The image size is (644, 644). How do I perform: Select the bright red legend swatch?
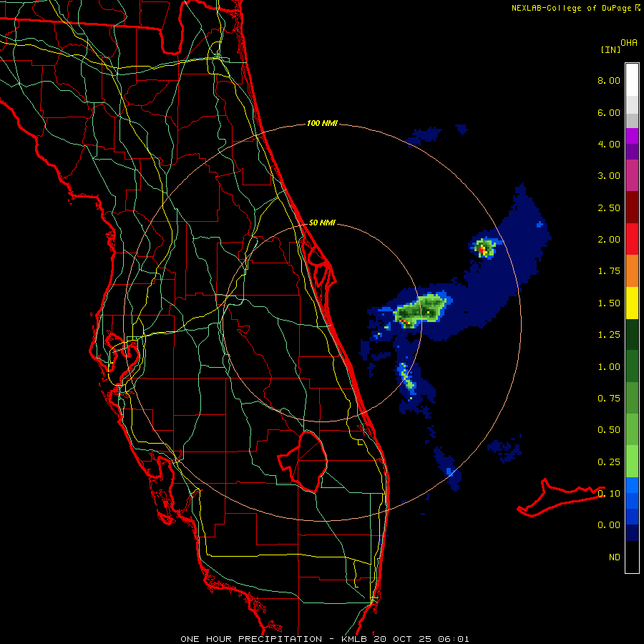coord(632,239)
